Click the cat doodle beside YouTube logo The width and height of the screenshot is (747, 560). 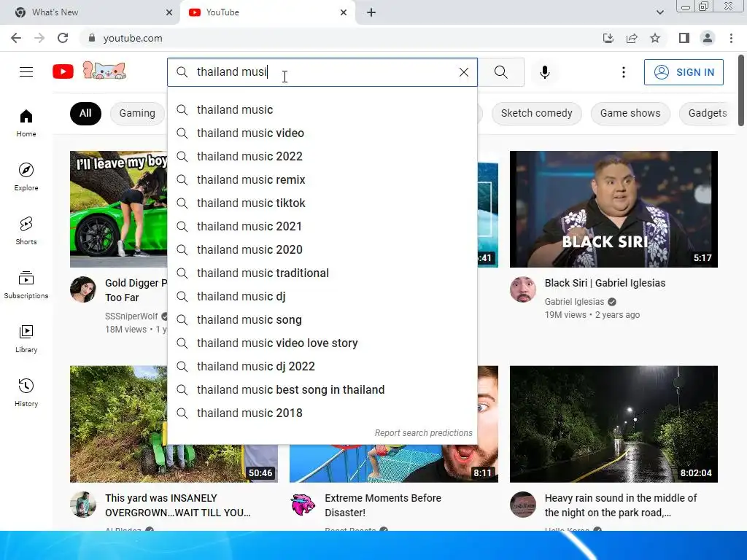tap(104, 71)
